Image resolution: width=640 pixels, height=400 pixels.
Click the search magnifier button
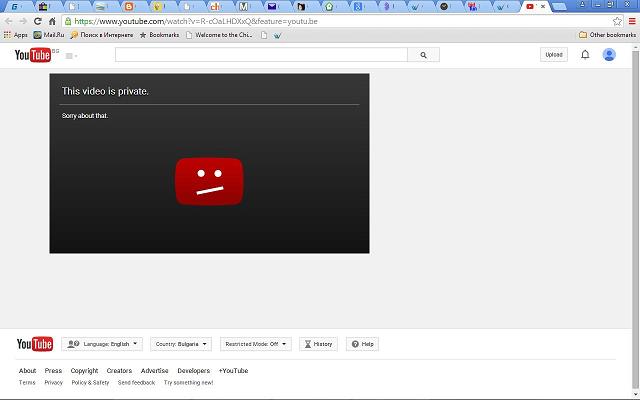pos(424,55)
